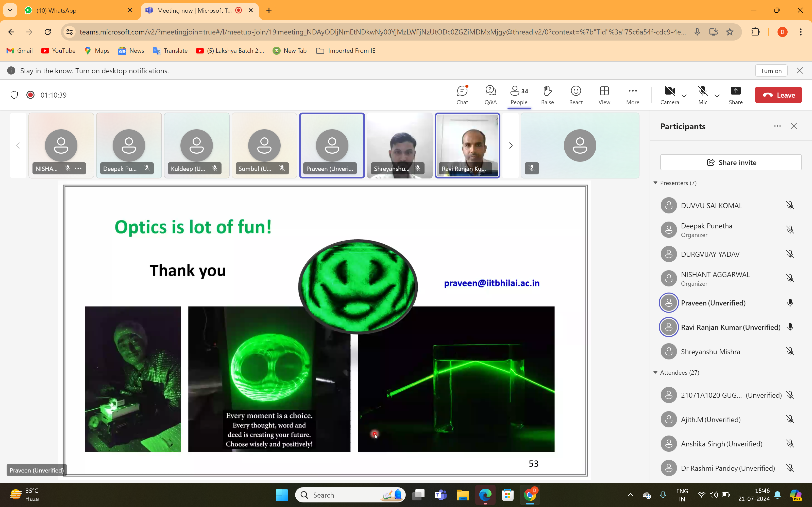
Task: Click the red Leave button
Action: click(x=778, y=95)
